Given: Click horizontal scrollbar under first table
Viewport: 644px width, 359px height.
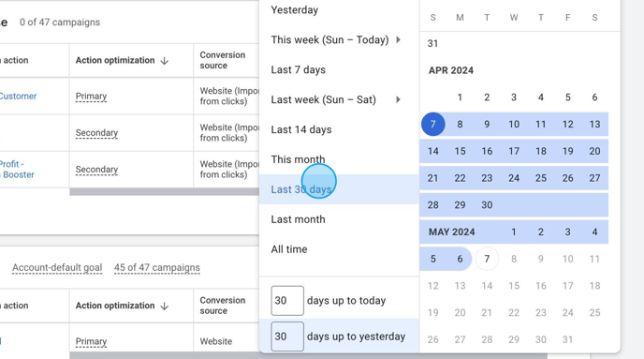Looking at the screenshot, I should coord(165,191).
